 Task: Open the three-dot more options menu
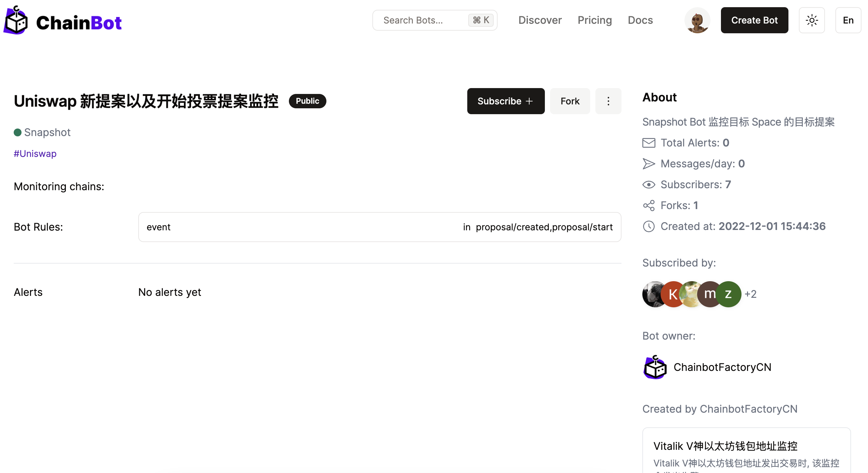(x=608, y=101)
